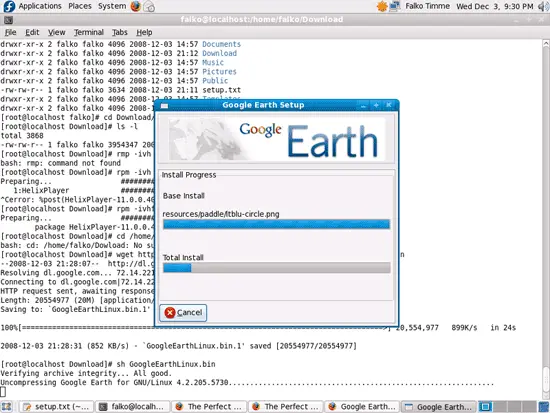Click the orange update notification icon

coord(382,6)
